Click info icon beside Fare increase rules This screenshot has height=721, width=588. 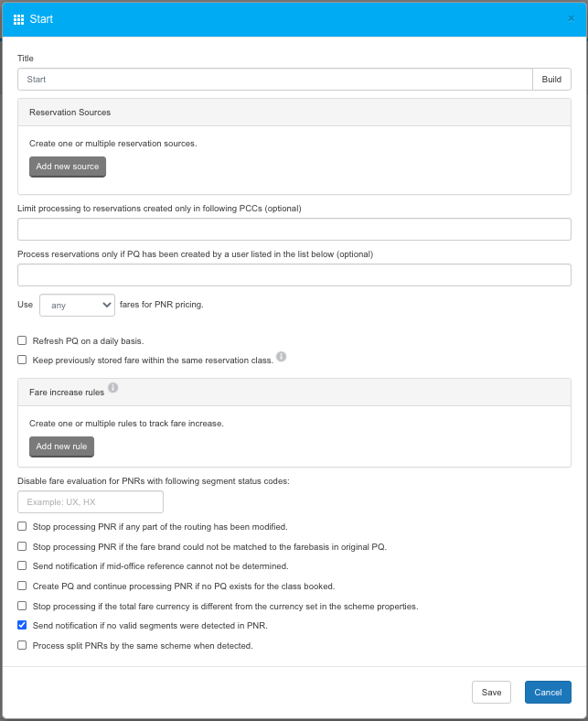(113, 388)
